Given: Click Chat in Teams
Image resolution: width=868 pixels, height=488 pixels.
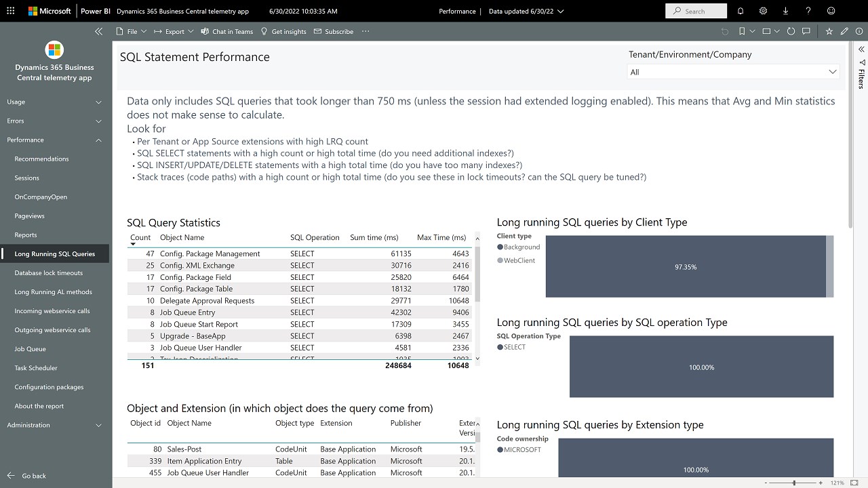Looking at the screenshot, I should point(226,31).
